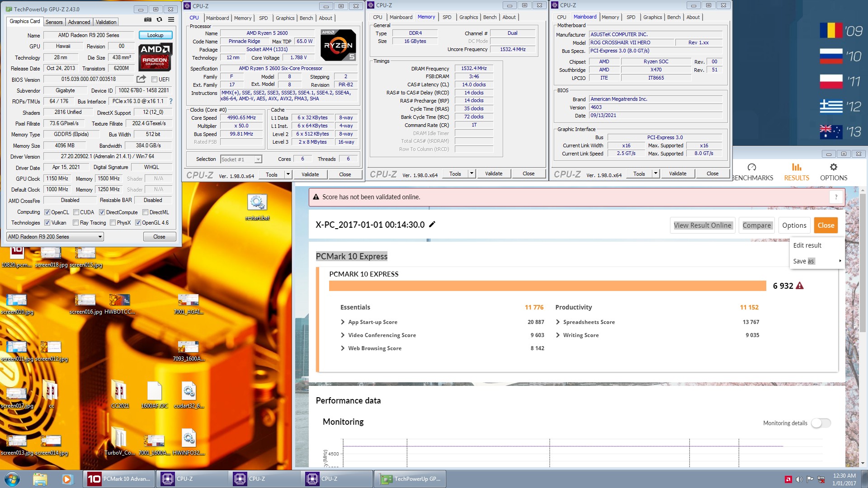868x488 pixels.
Task: Click the volume icon in system tray
Action: (799, 479)
